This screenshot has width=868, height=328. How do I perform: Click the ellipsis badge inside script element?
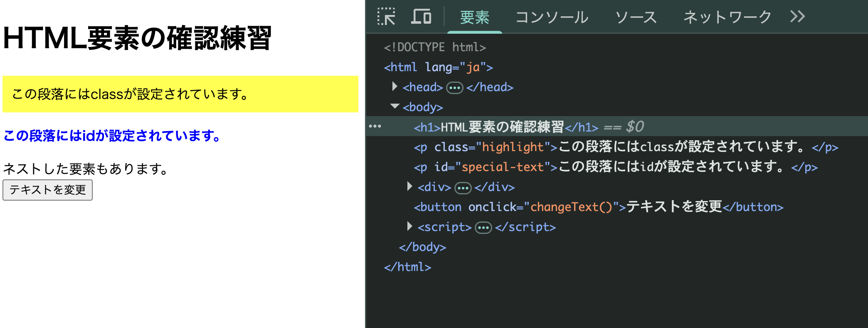tap(483, 228)
